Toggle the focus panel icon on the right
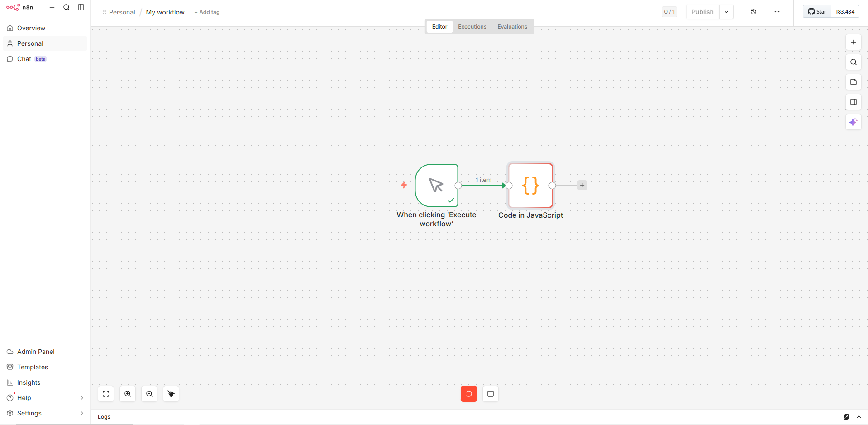The image size is (868, 425). 854,102
